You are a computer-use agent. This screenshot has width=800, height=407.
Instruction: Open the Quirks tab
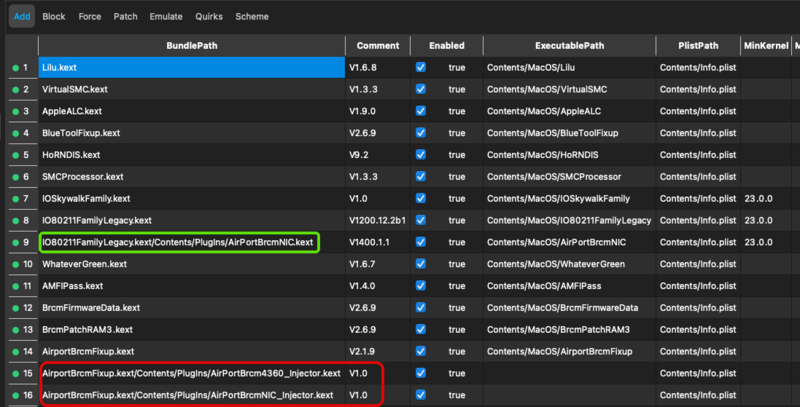(209, 16)
